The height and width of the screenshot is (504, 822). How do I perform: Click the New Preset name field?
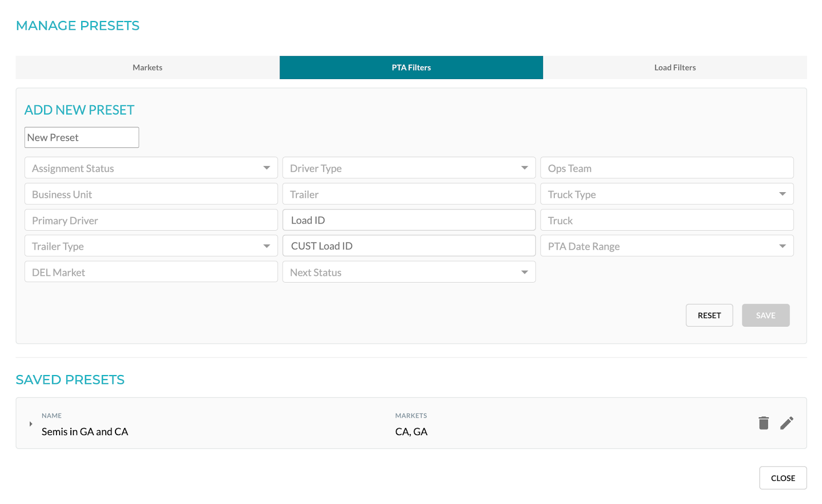82,137
